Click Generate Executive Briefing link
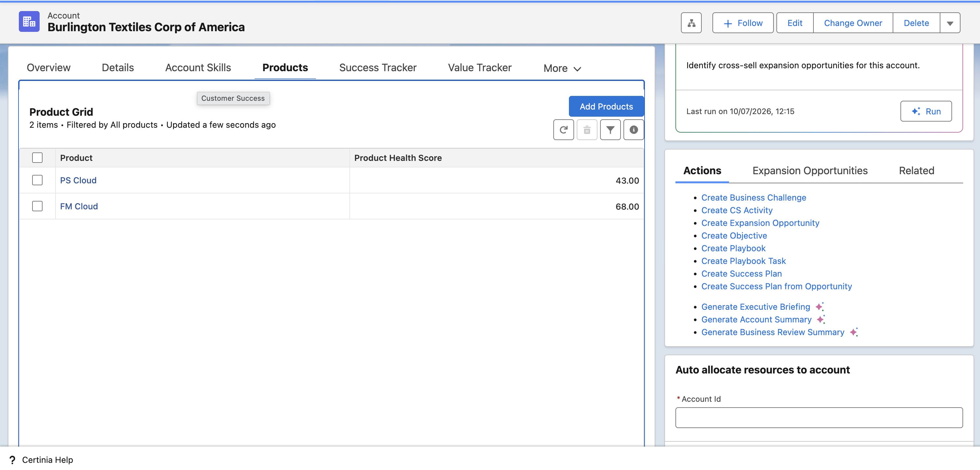Image resolution: width=980 pixels, height=470 pixels. click(756, 307)
